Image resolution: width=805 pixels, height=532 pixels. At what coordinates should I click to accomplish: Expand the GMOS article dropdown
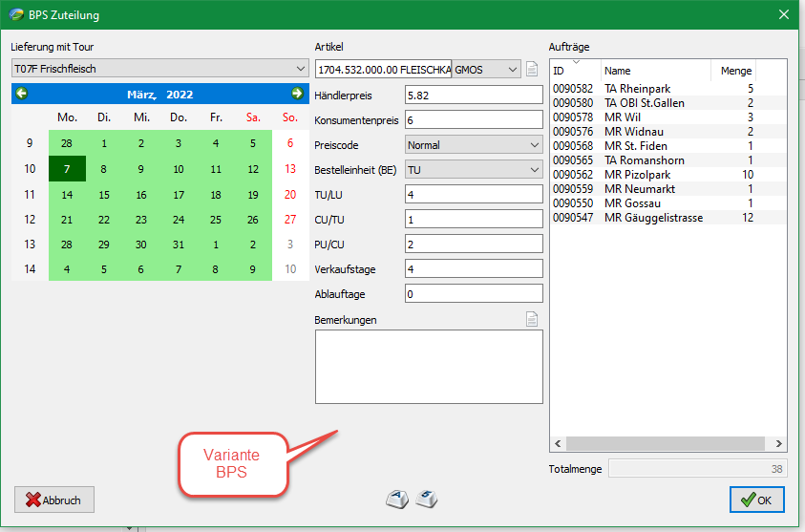pos(514,69)
